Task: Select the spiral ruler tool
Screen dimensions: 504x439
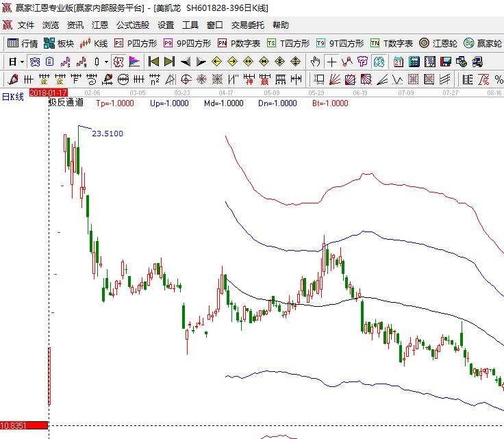Action: tap(91, 79)
